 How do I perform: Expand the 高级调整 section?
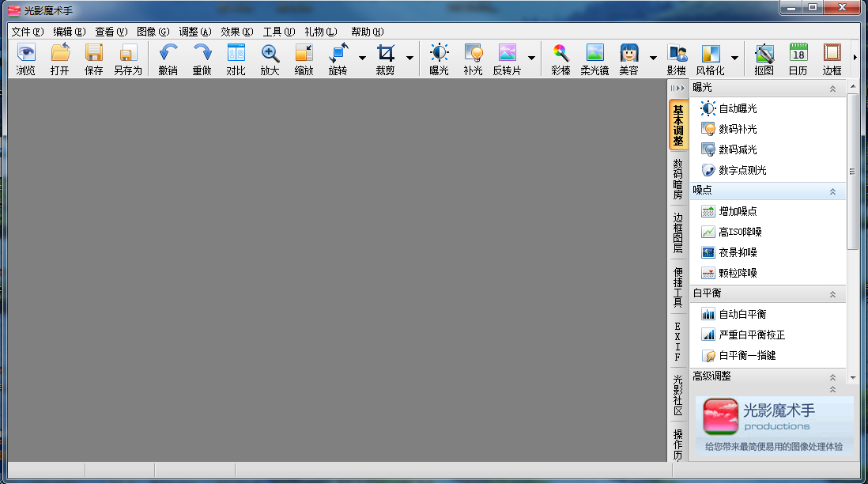pos(832,377)
